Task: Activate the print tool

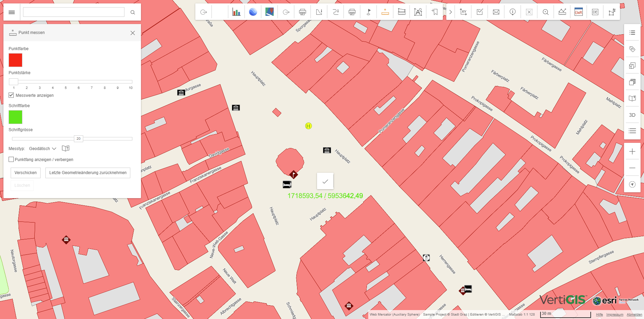Action: pyautogui.click(x=303, y=12)
